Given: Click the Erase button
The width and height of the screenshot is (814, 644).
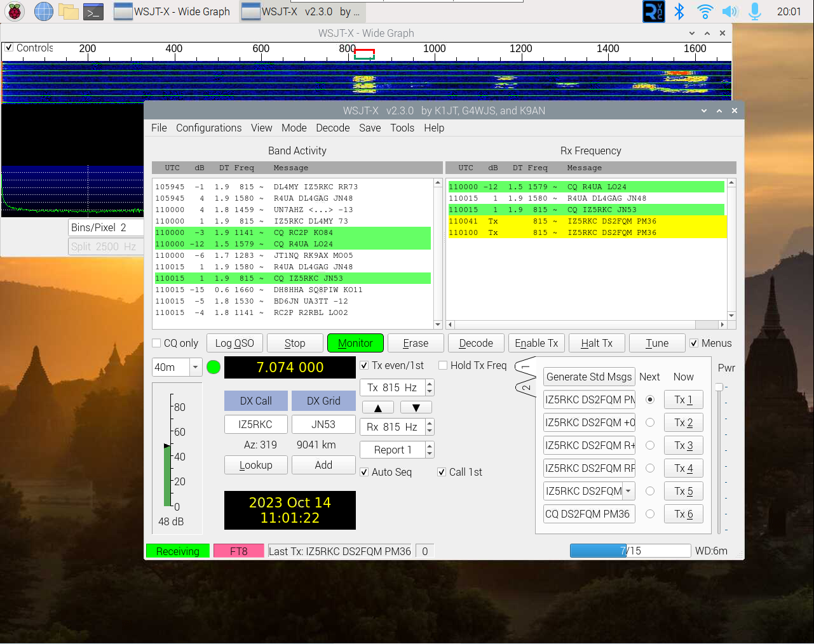Looking at the screenshot, I should (416, 343).
